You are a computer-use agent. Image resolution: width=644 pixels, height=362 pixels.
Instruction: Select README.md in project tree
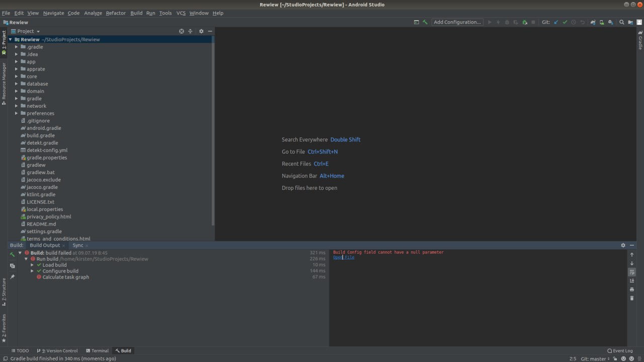click(41, 224)
